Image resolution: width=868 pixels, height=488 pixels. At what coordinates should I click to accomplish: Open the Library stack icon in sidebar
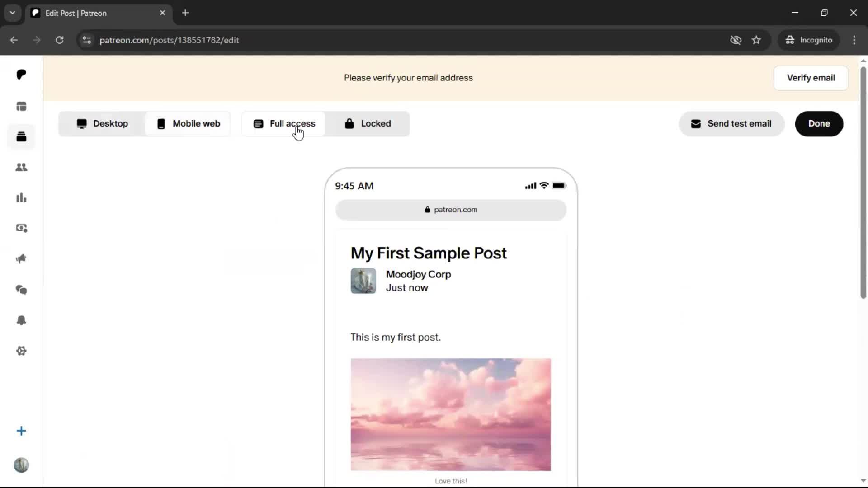(x=21, y=136)
